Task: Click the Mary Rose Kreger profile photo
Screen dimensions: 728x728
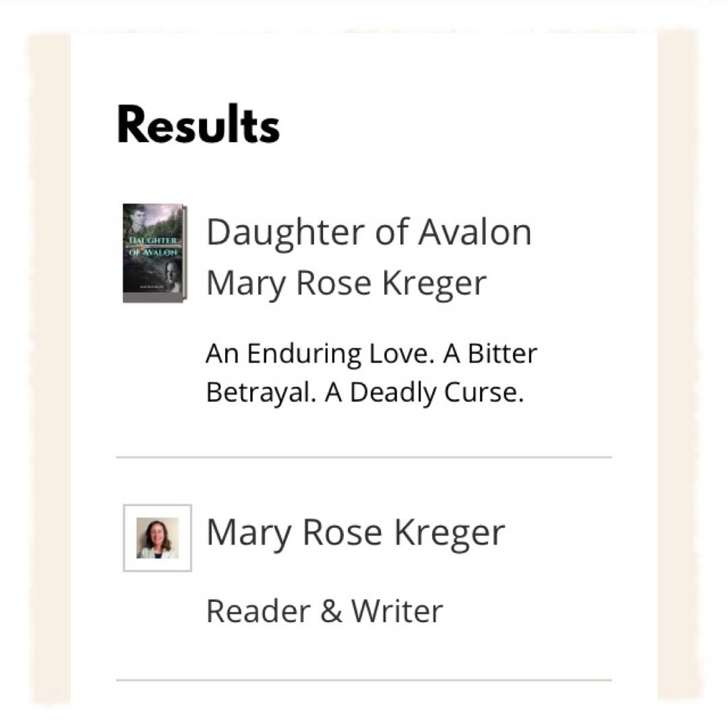Action: 158,538
